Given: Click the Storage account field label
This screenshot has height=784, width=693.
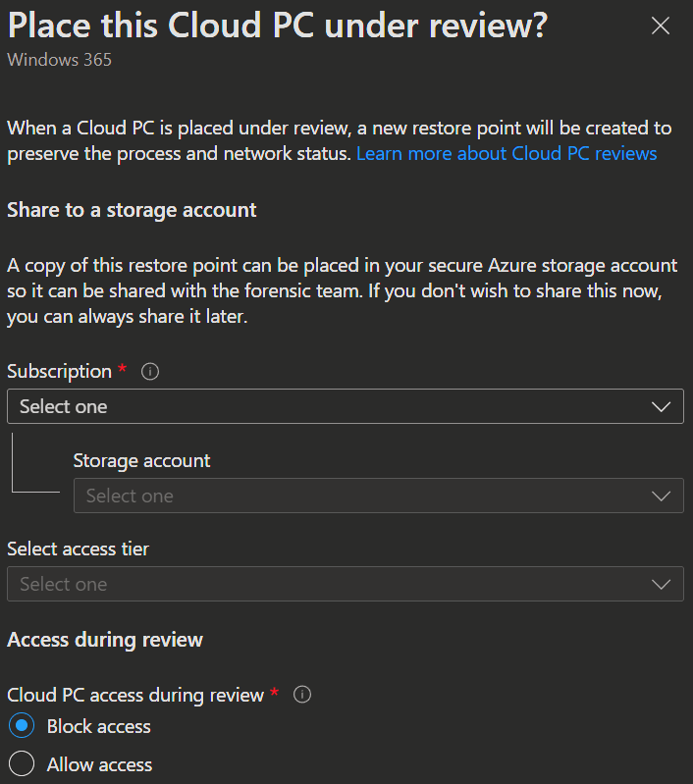Looking at the screenshot, I should [141, 460].
